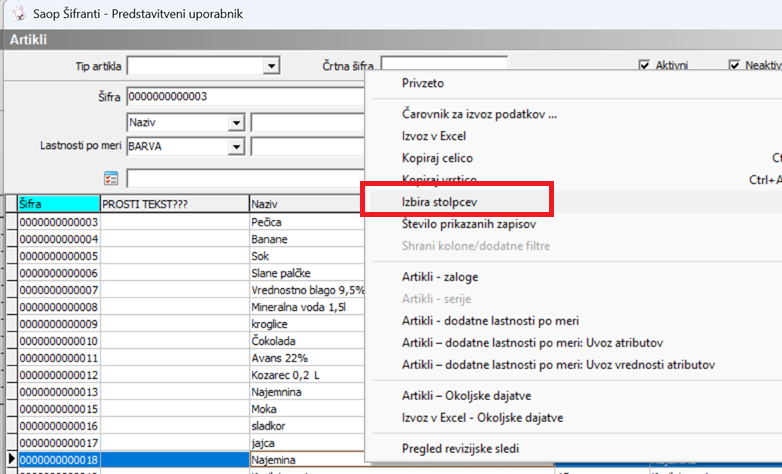
Task: Select Artikli - dodatne lastnosti po meri
Action: click(490, 321)
